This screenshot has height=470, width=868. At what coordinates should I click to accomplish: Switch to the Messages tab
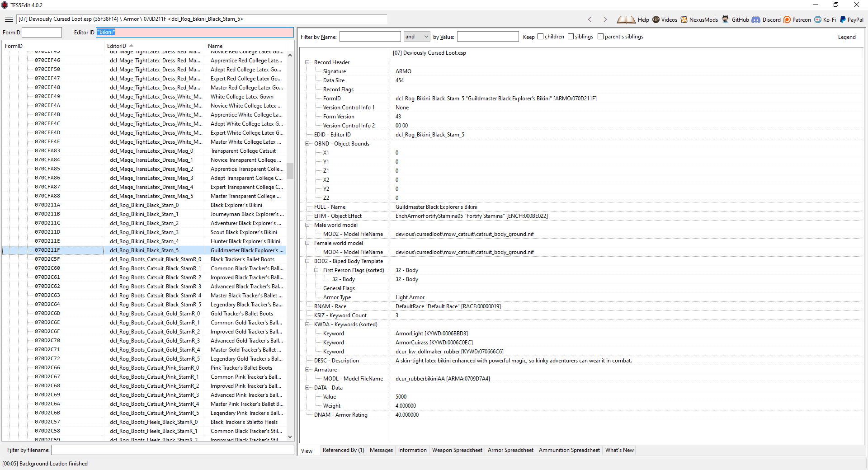[381, 450]
